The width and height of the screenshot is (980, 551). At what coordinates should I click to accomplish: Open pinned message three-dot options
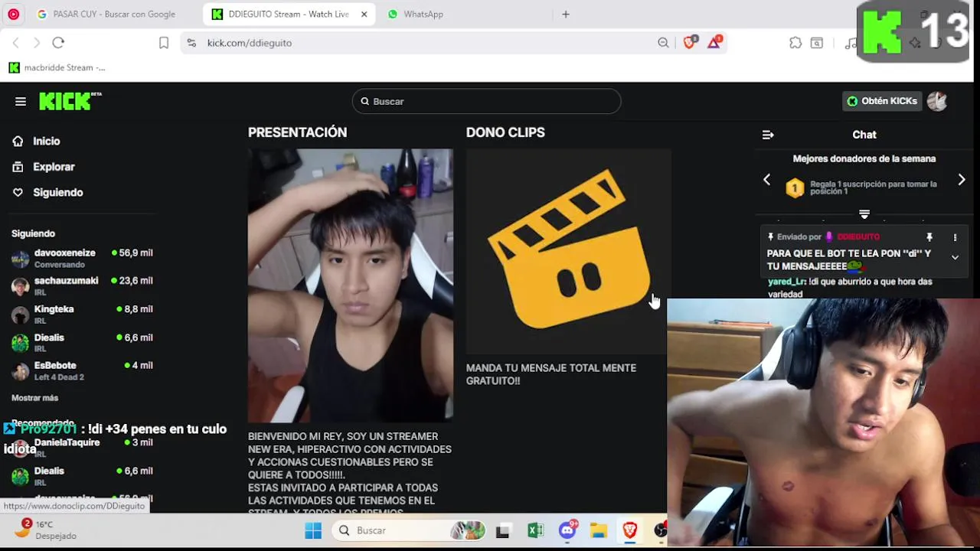click(x=955, y=237)
